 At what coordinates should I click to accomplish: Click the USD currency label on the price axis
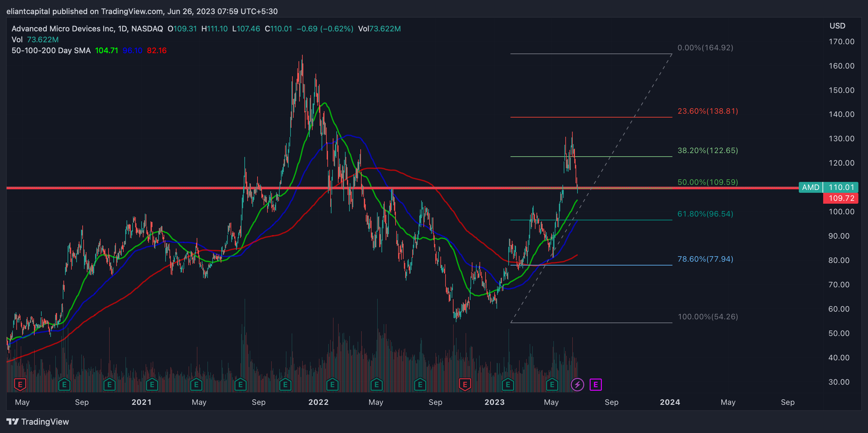[x=837, y=26]
